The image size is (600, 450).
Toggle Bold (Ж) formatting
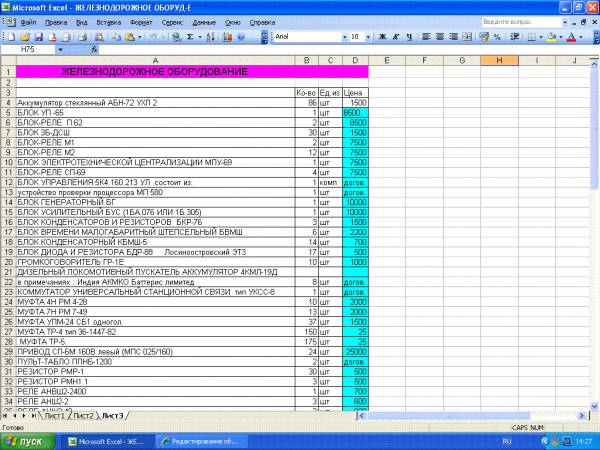click(382, 36)
